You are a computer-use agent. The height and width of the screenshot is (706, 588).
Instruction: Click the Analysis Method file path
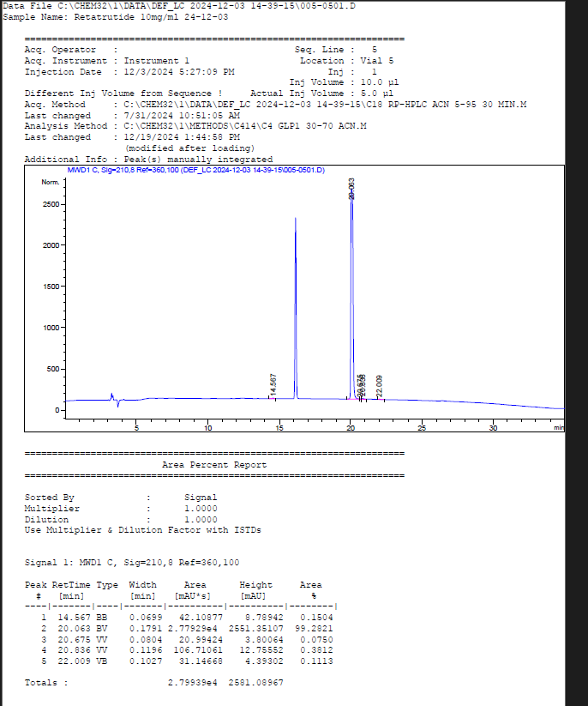pyautogui.click(x=245, y=126)
